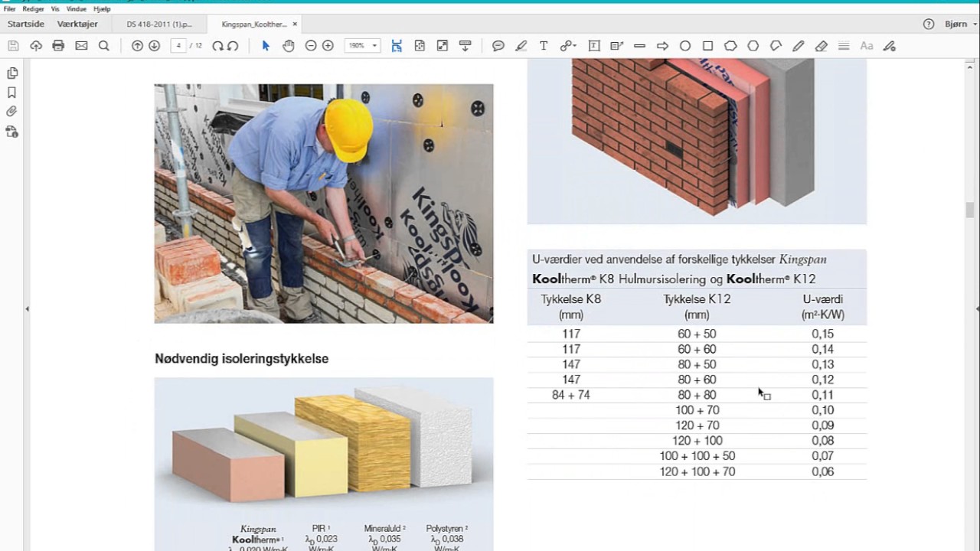This screenshot has width=980, height=551.
Task: Select the highlight text tool
Action: click(x=521, y=46)
